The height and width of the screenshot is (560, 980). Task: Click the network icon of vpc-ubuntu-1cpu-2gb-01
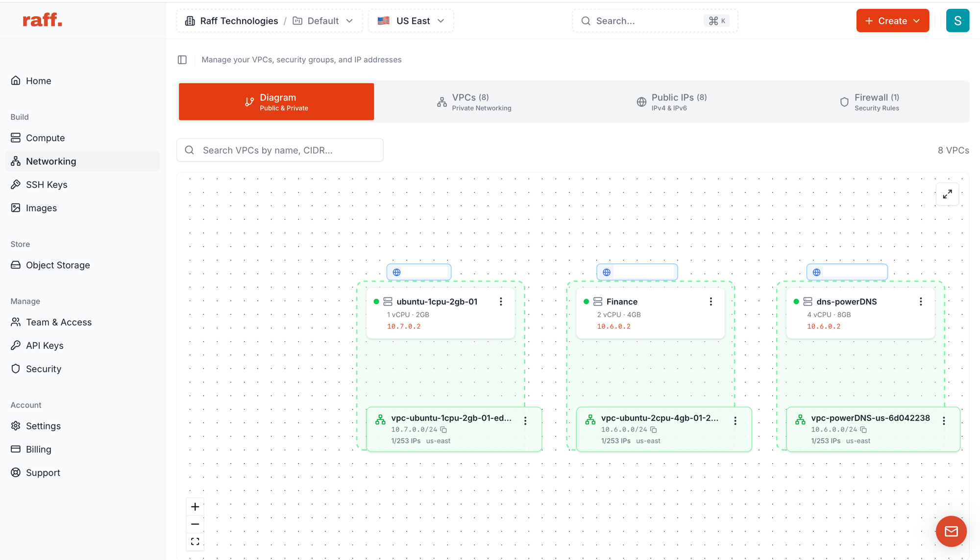(x=380, y=419)
